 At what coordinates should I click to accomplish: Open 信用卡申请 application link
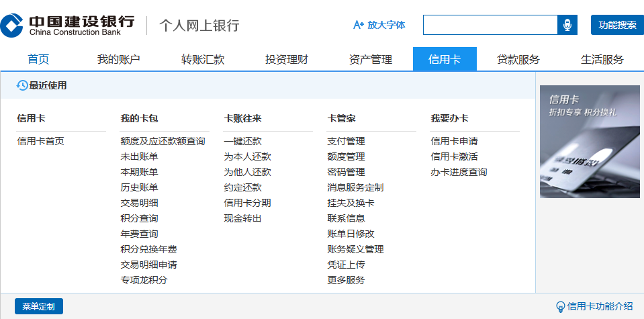[454, 141]
